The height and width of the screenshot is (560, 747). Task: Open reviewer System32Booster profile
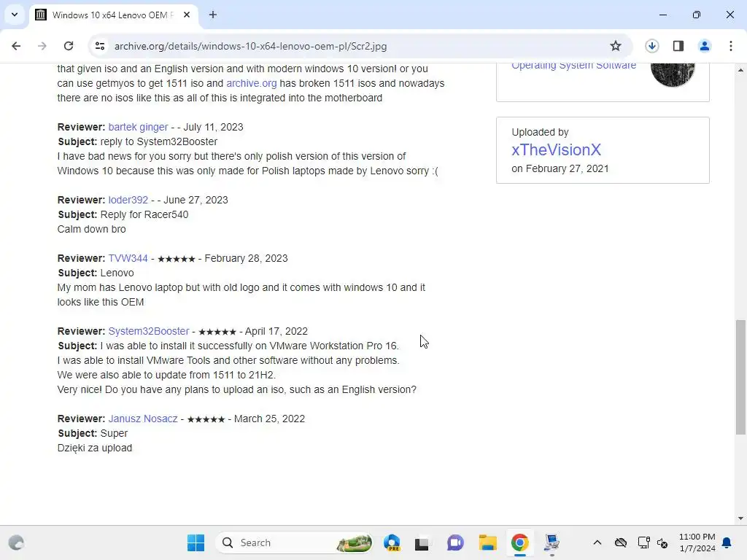149,332
